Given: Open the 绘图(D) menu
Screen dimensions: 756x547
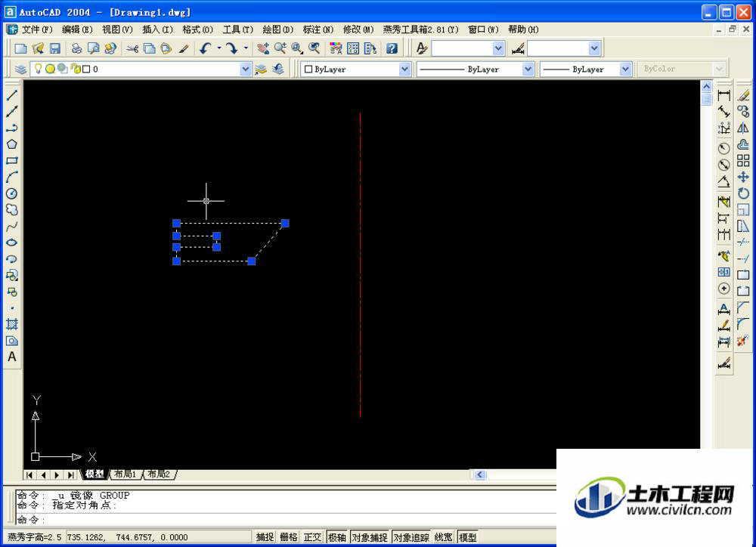Looking at the screenshot, I should click(277, 29).
